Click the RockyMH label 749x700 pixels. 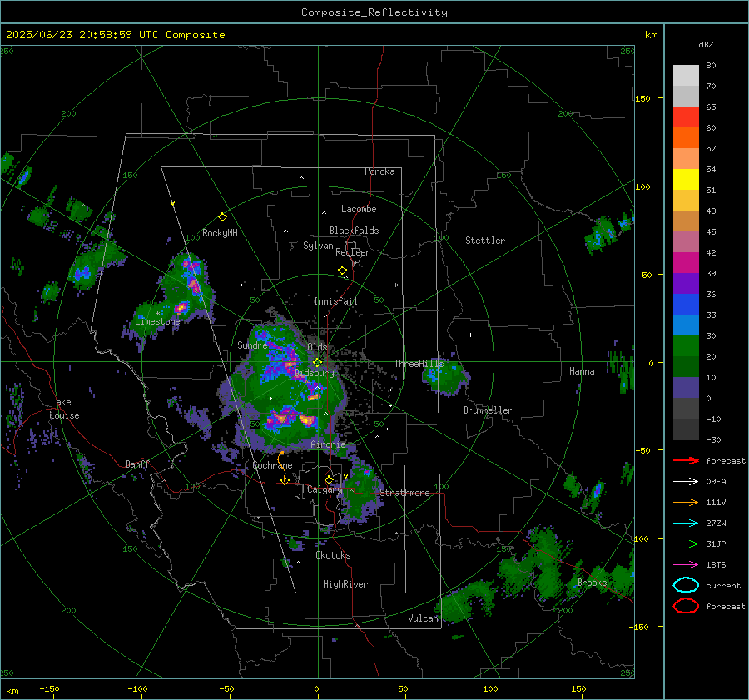pyautogui.click(x=220, y=233)
